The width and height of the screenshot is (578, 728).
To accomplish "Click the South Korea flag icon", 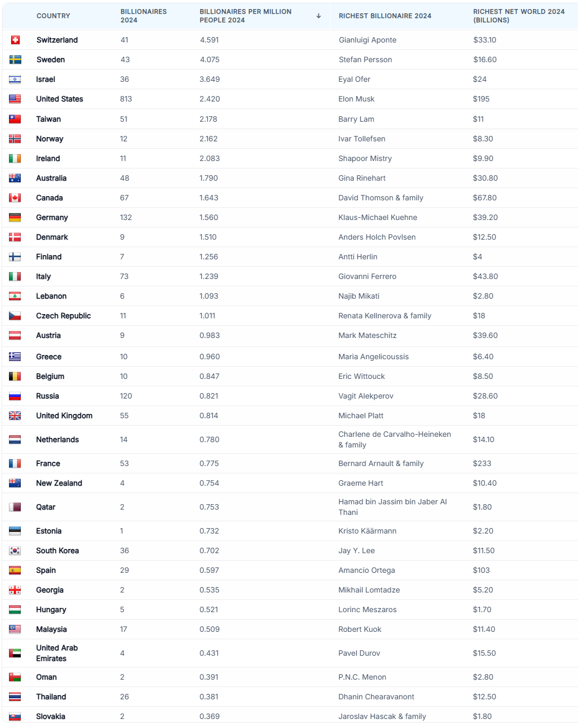I will tap(15, 551).
